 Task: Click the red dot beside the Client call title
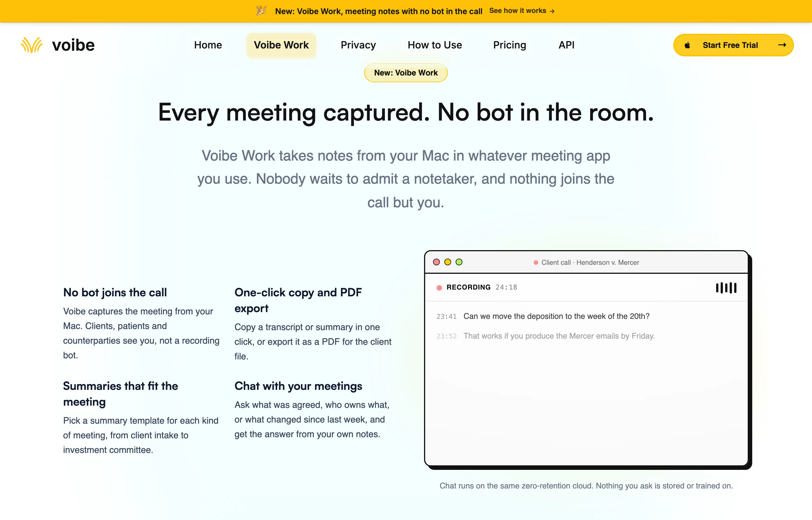click(536, 262)
